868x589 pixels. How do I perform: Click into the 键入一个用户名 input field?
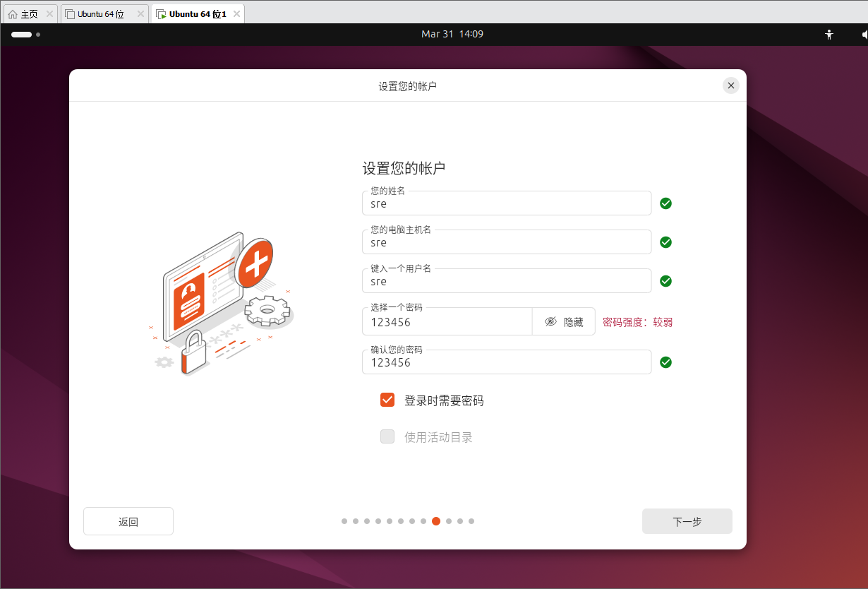tap(507, 281)
